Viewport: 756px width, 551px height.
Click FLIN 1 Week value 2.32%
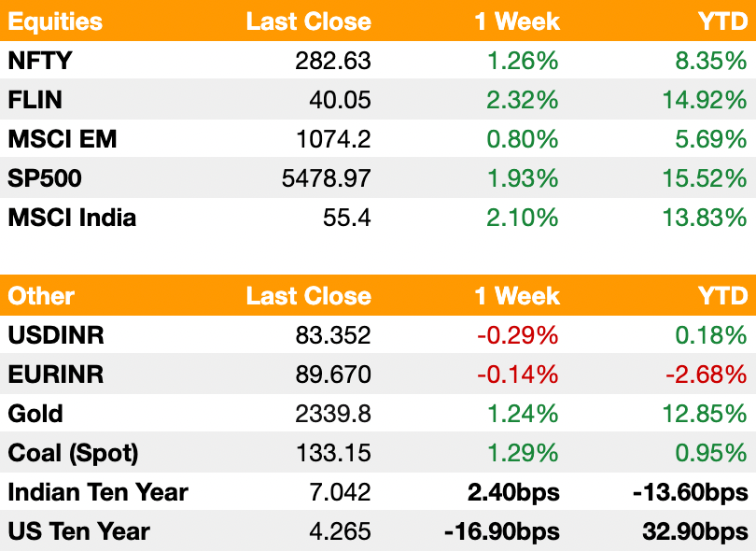pyautogui.click(x=522, y=100)
